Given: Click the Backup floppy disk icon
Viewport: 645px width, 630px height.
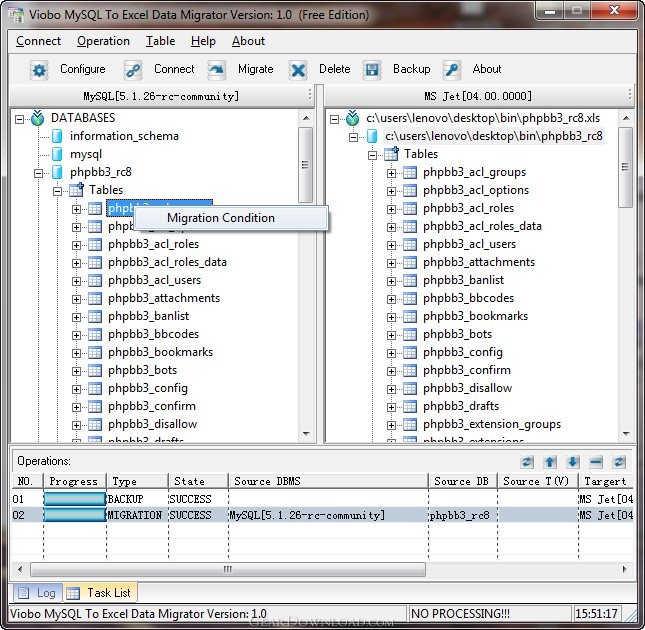Looking at the screenshot, I should pyautogui.click(x=372, y=70).
